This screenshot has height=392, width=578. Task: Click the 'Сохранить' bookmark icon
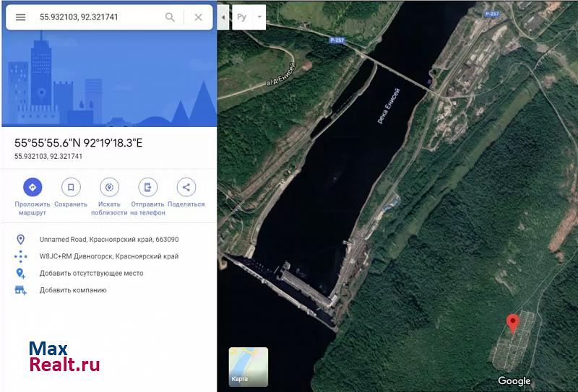tap(71, 188)
